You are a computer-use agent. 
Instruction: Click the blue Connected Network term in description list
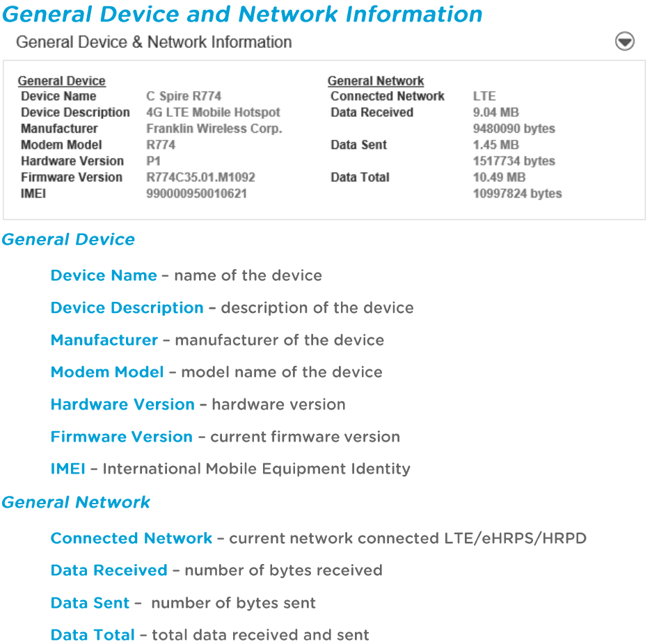131,538
